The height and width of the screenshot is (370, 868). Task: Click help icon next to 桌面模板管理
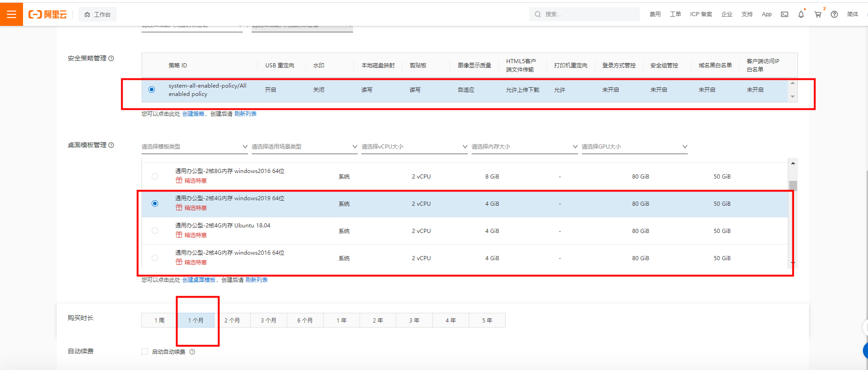(111, 145)
